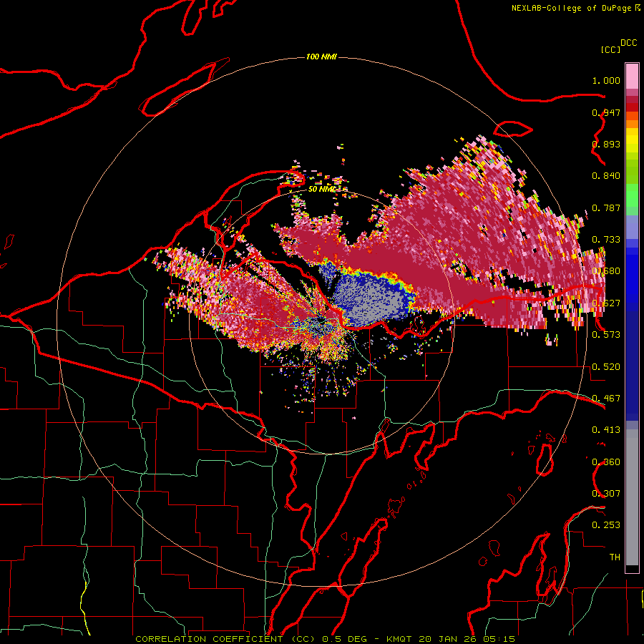Select the 0.787 scale value
The image size is (644, 644).
[x=606, y=208]
